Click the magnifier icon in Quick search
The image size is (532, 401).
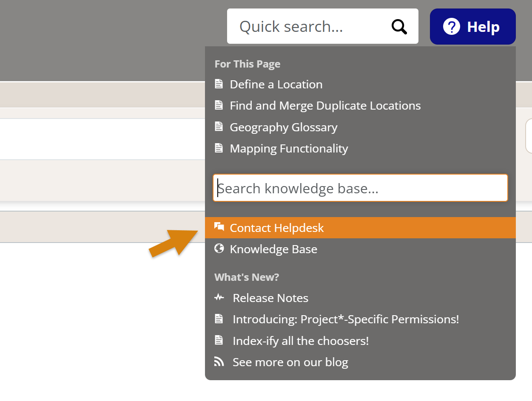click(399, 27)
